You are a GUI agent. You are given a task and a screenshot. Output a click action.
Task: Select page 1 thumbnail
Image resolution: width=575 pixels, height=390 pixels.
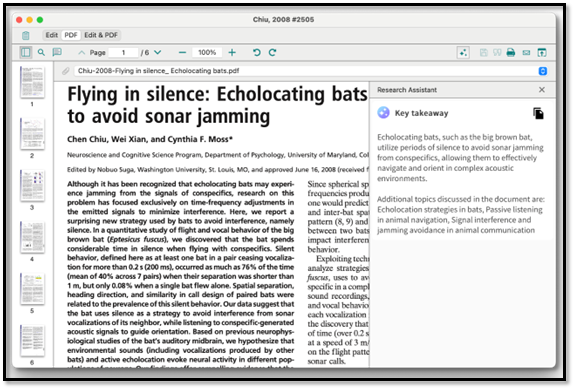32,82
